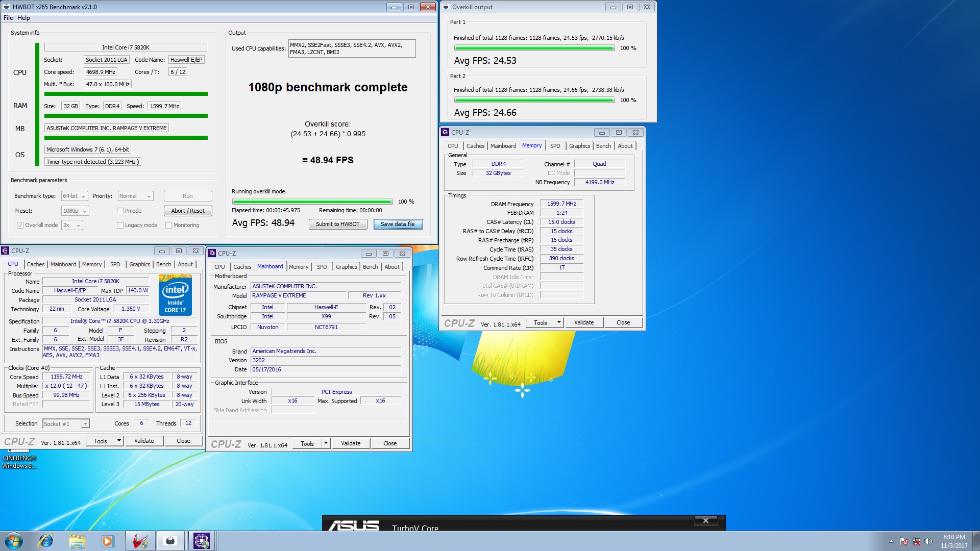Close the ASUS TurboV Core panel
Viewport: 980px width, 551px height.
point(706,520)
